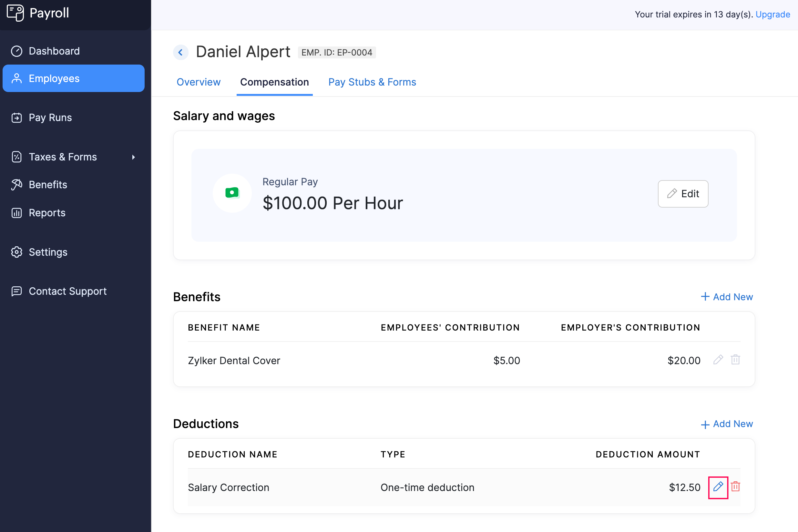Click the delete icon for Salary Correction deduction

(x=735, y=487)
